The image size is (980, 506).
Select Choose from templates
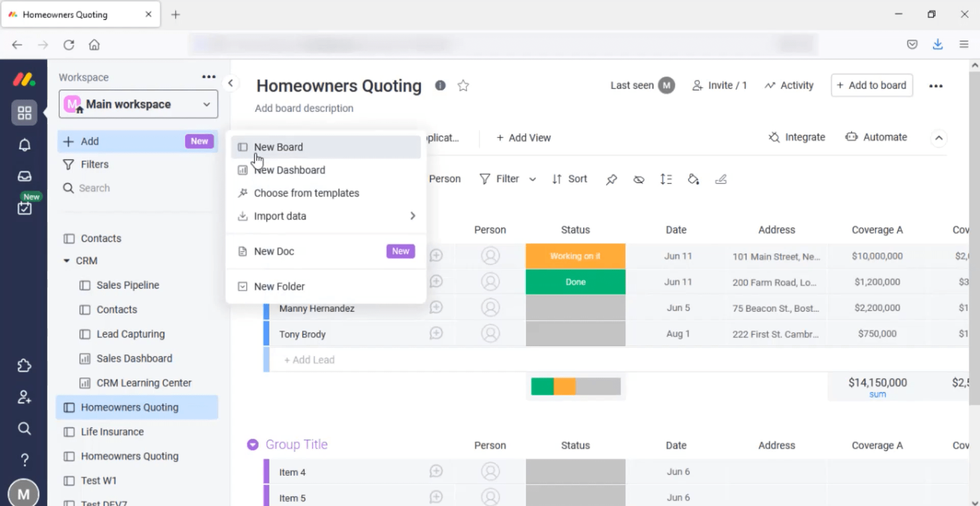(326, 193)
